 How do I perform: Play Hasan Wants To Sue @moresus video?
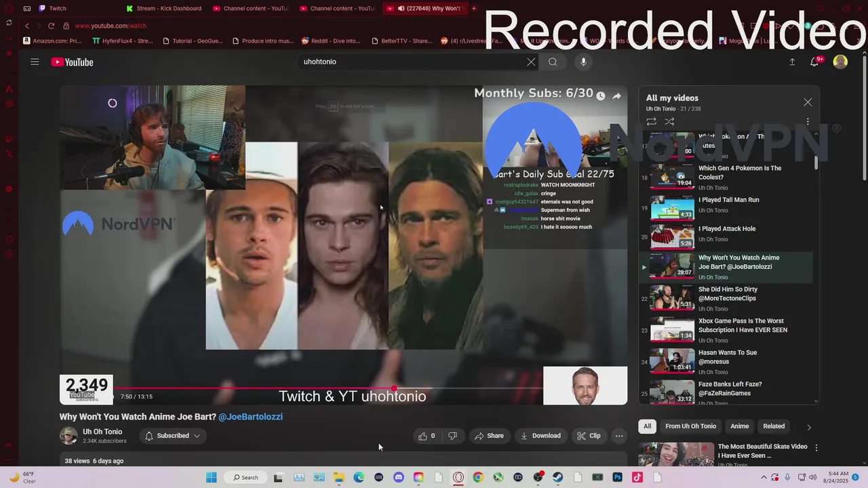point(726,361)
